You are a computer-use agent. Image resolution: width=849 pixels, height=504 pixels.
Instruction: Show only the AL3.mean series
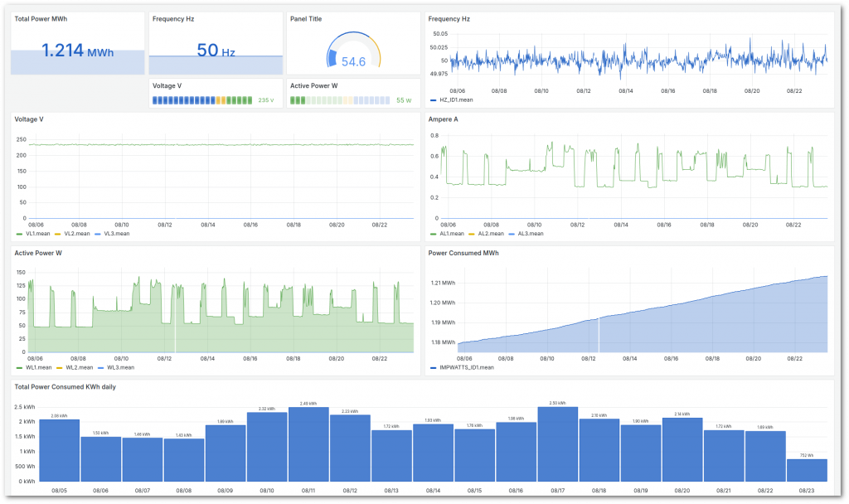coord(530,234)
